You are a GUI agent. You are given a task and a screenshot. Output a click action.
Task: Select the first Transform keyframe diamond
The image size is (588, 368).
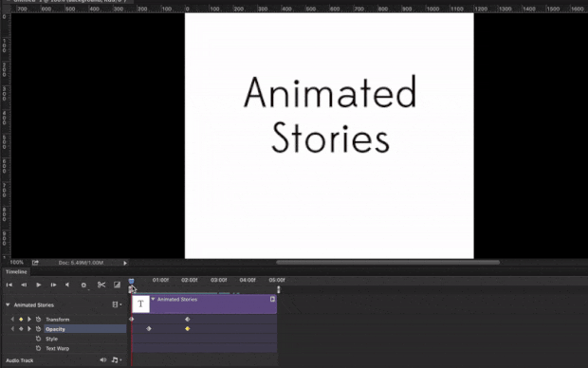tap(131, 320)
